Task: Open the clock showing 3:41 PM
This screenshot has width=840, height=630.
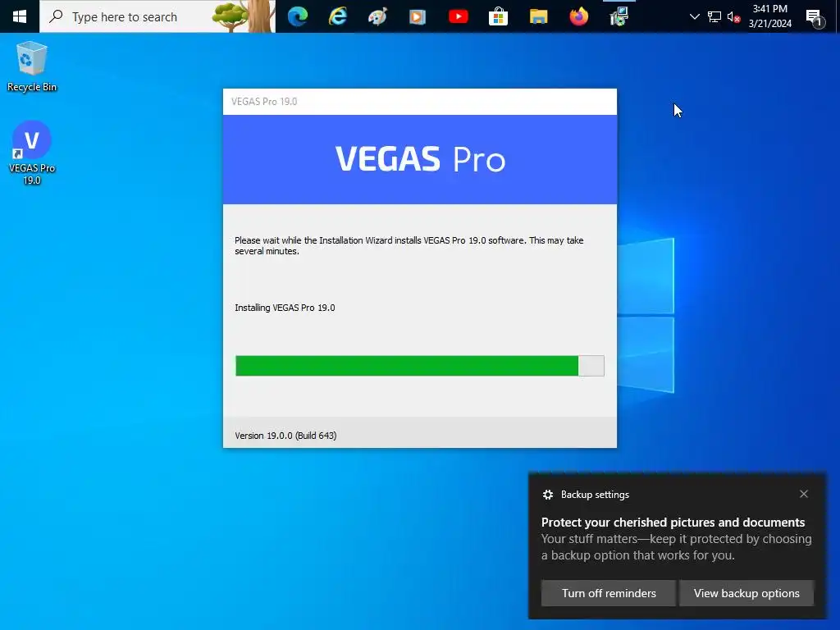Action: point(769,16)
